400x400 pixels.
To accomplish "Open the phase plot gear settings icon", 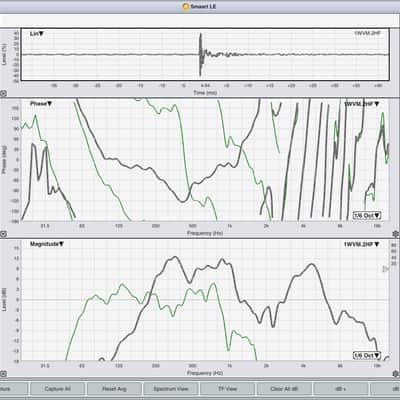I will [396, 234].
